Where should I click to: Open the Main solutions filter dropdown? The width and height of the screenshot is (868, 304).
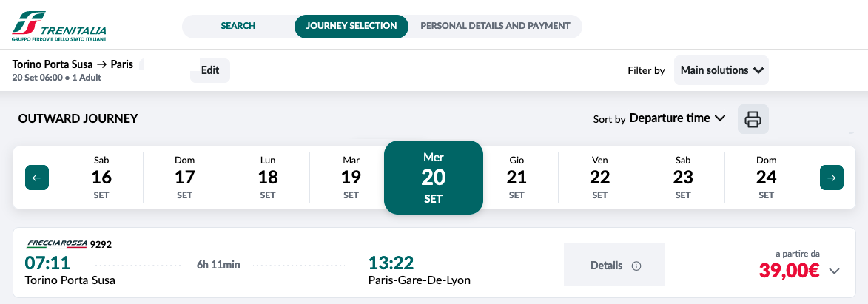coord(721,70)
